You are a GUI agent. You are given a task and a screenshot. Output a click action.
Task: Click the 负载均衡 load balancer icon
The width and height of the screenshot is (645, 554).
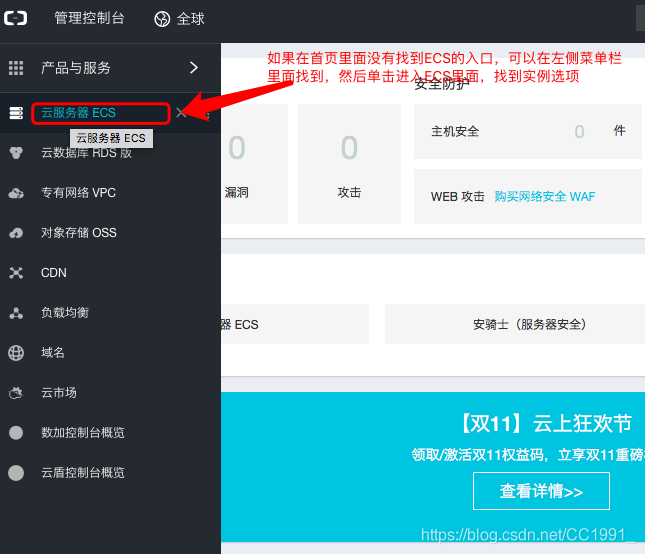click(x=16, y=313)
